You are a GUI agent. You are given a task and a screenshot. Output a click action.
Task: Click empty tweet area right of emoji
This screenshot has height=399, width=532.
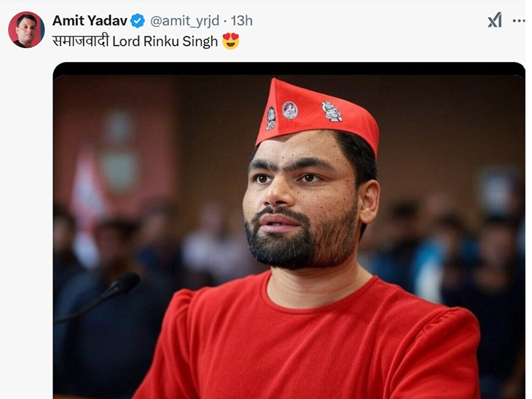[x=373, y=42]
